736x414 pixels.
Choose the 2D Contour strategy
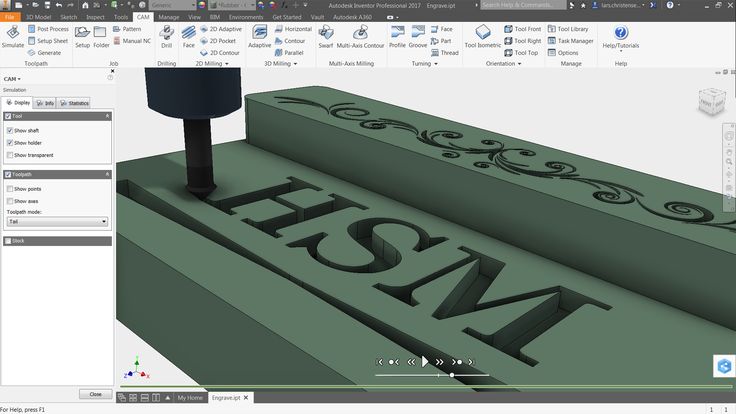(x=220, y=53)
